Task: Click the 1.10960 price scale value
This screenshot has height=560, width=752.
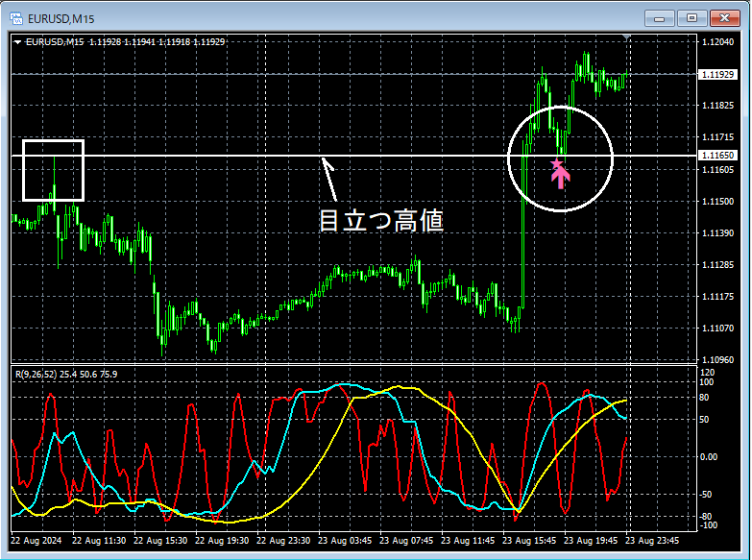Action: tap(717, 359)
